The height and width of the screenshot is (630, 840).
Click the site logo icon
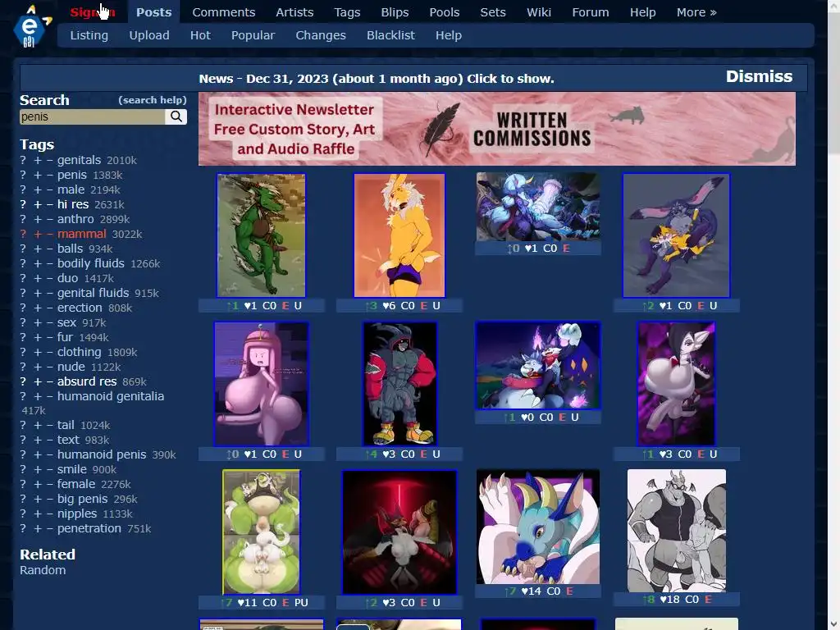coord(32,26)
